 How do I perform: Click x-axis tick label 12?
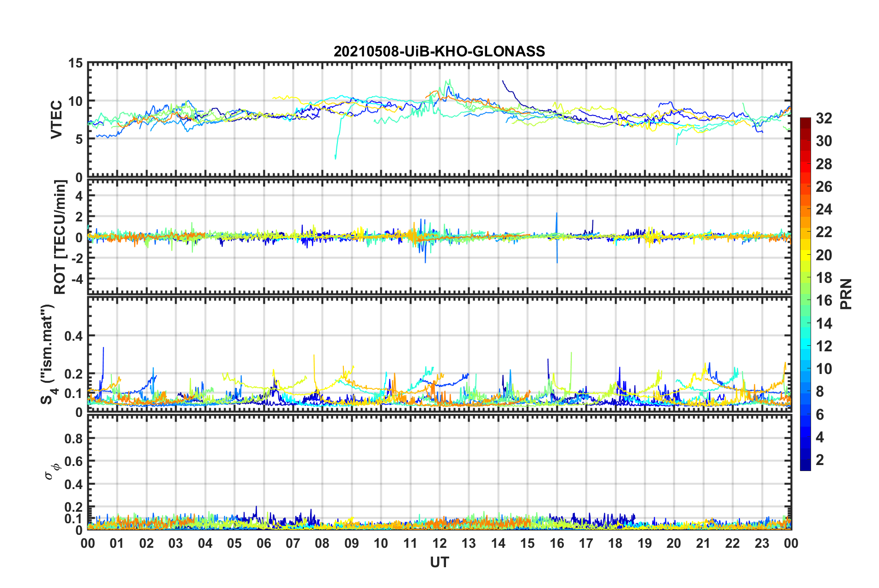(439, 543)
